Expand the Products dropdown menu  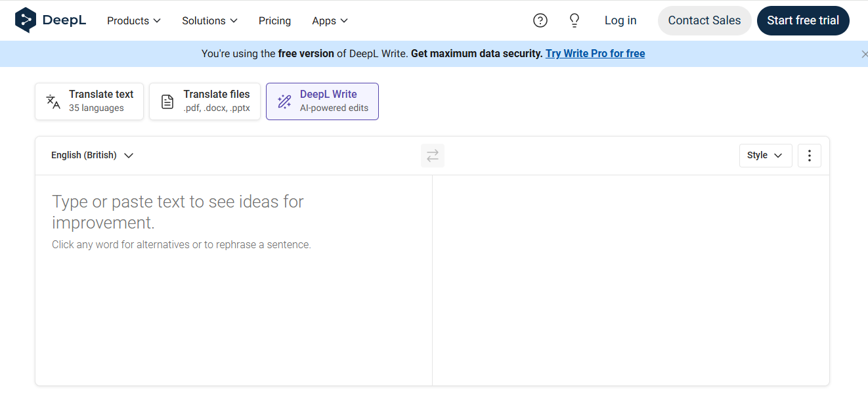pyautogui.click(x=133, y=21)
